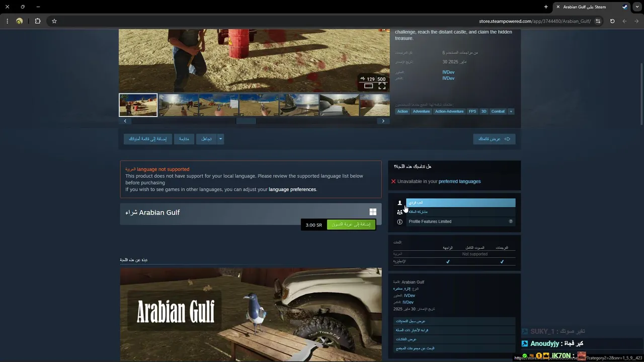Open the developer IVDev link in the header
Image resolution: width=644 pixels, height=362 pixels.
[448, 72]
